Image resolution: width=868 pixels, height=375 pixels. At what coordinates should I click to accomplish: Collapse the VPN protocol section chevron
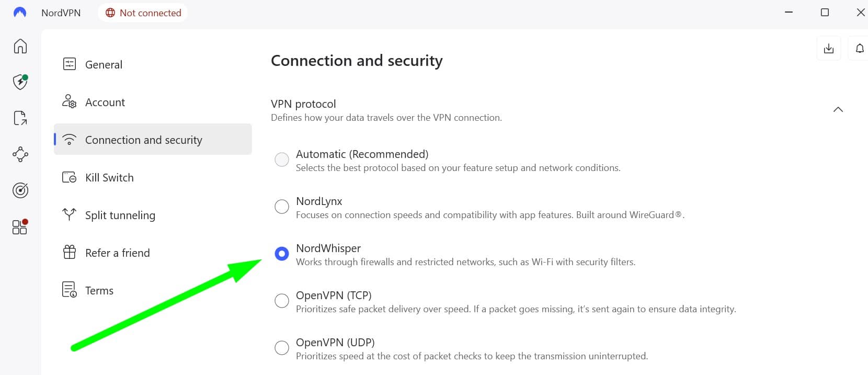tap(838, 109)
